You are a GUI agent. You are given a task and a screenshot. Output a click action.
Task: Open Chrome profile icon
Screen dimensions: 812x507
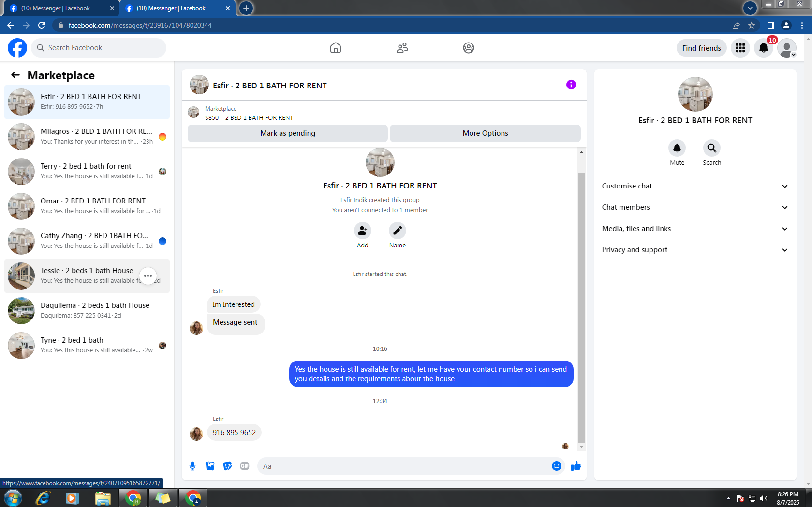click(786, 25)
